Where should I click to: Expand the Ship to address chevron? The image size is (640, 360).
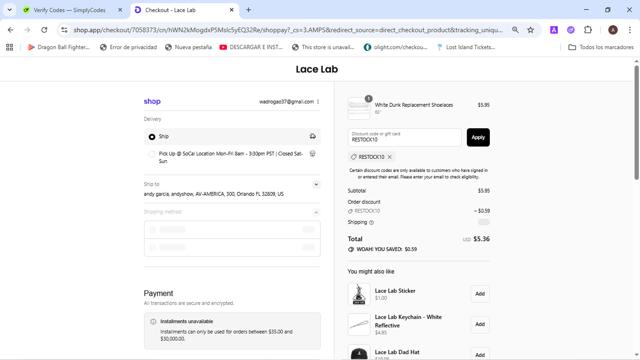pos(316,184)
